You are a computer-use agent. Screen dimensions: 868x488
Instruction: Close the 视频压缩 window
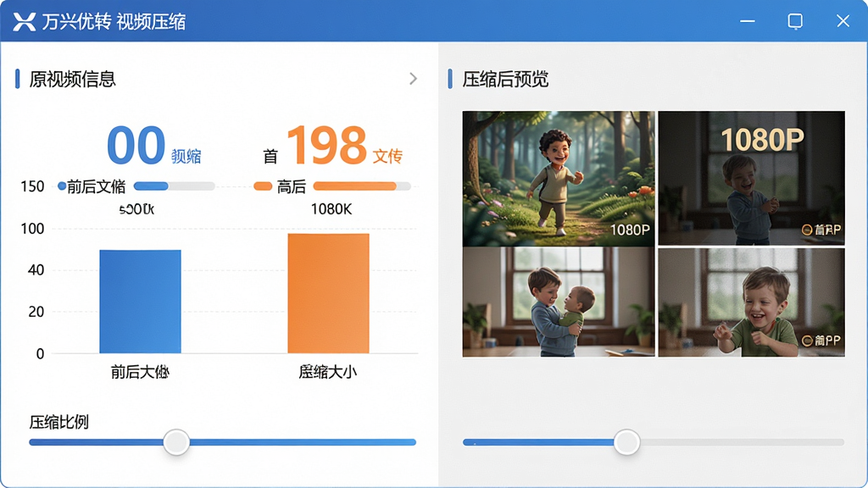[843, 21]
